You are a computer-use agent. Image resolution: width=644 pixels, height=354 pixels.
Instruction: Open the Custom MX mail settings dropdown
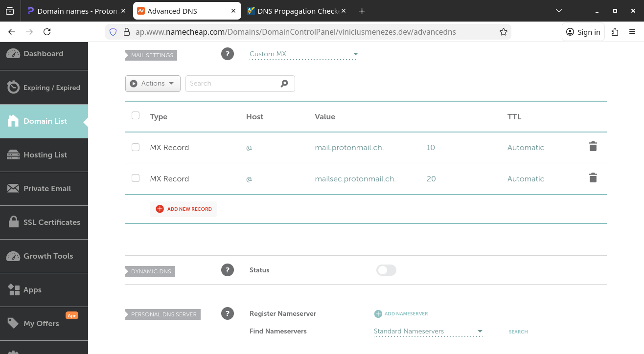pos(304,54)
